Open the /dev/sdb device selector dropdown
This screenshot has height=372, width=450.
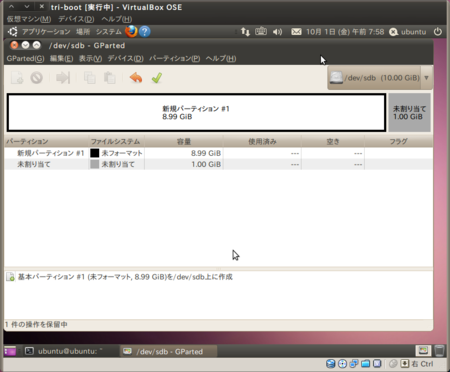coord(380,78)
